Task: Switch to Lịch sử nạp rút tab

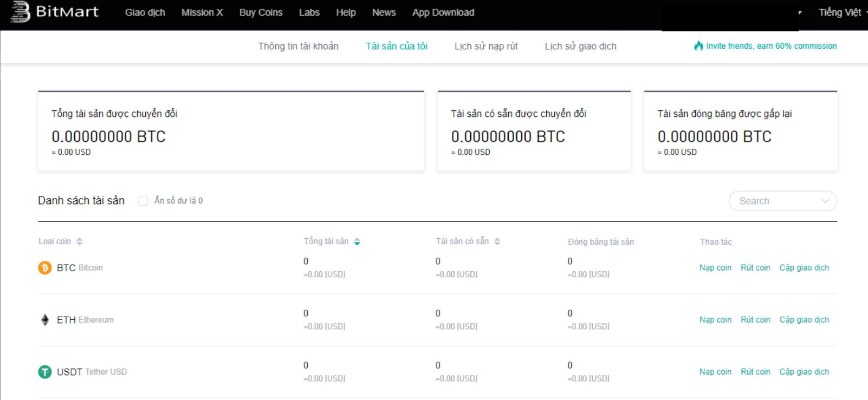Action: 486,46
